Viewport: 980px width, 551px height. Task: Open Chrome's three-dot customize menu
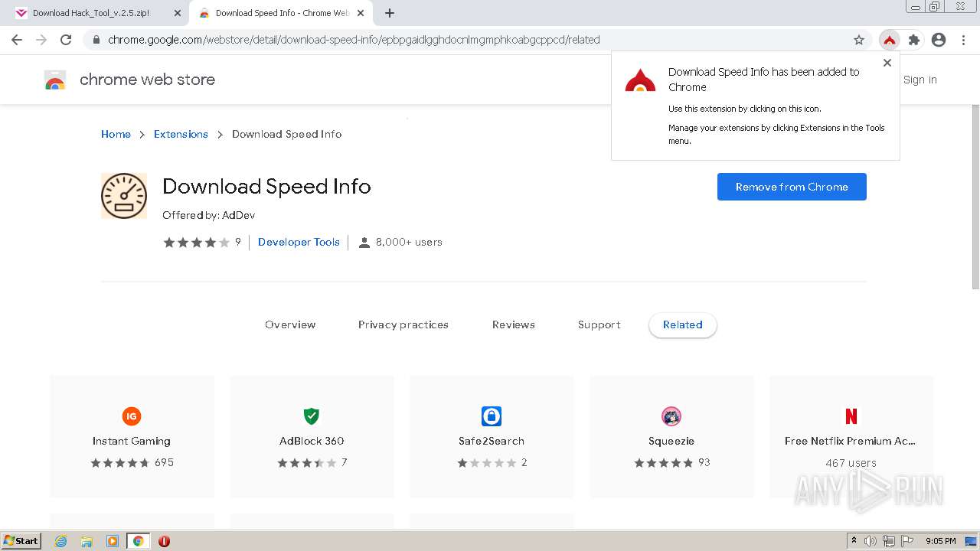[963, 40]
